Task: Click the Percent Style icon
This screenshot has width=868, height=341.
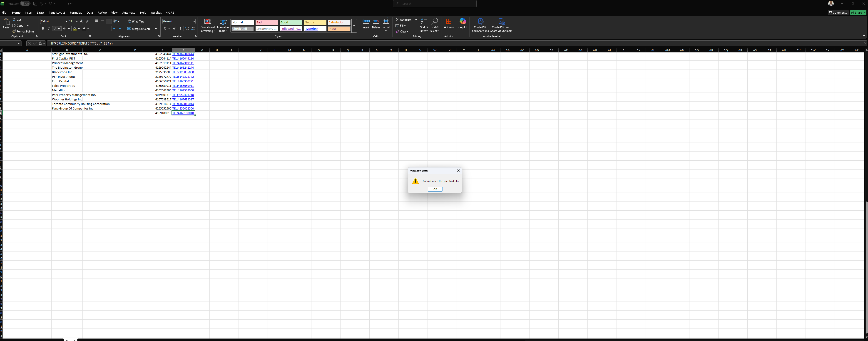Action: coord(174,29)
